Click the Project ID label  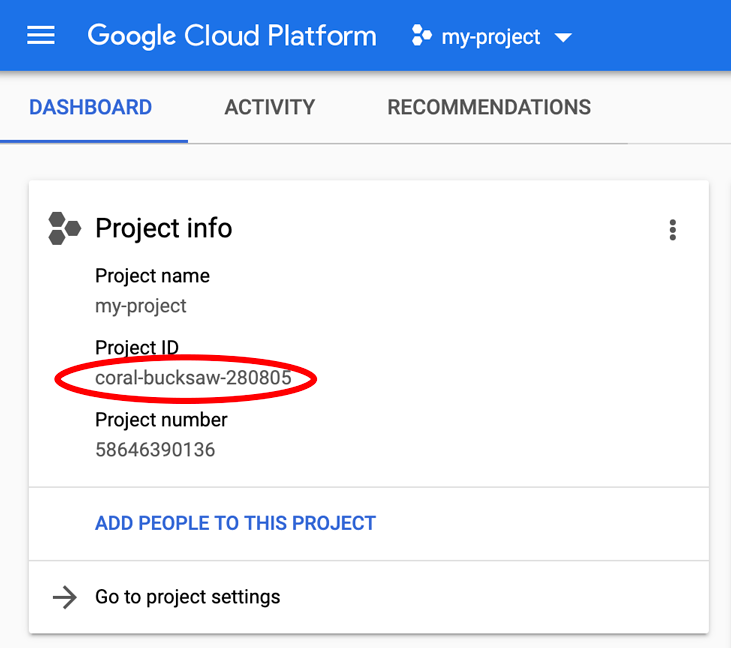pyautogui.click(x=136, y=348)
